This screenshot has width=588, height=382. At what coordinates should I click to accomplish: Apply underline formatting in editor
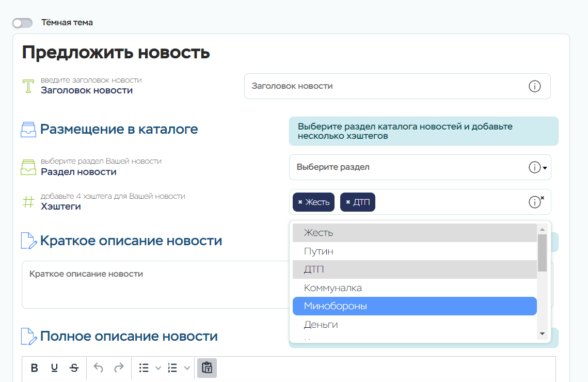point(54,368)
